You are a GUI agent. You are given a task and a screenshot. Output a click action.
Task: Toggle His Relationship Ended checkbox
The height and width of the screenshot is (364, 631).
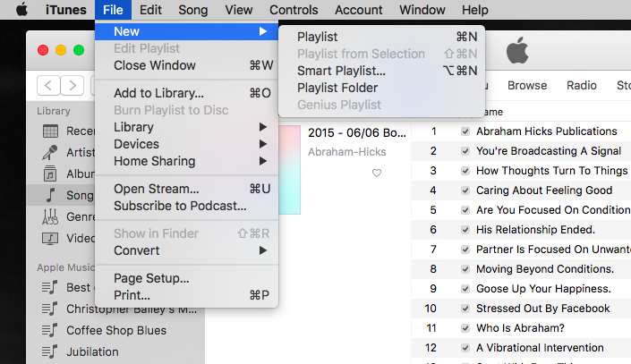[x=465, y=230]
